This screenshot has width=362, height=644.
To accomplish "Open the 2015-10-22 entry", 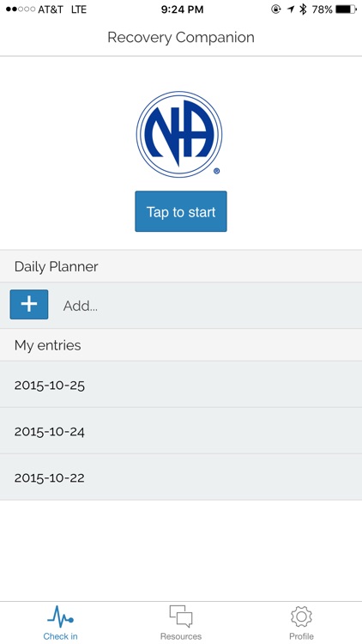I will [181, 477].
